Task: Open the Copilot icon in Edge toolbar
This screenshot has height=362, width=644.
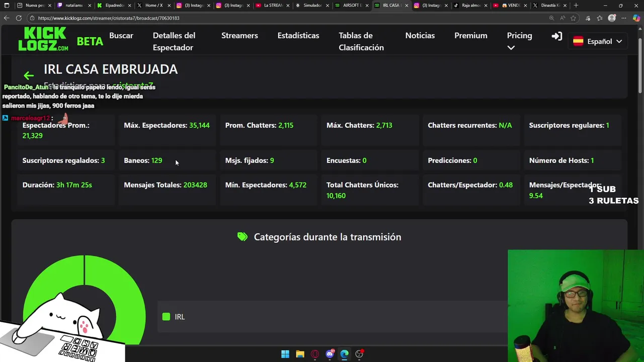Action: [636, 18]
